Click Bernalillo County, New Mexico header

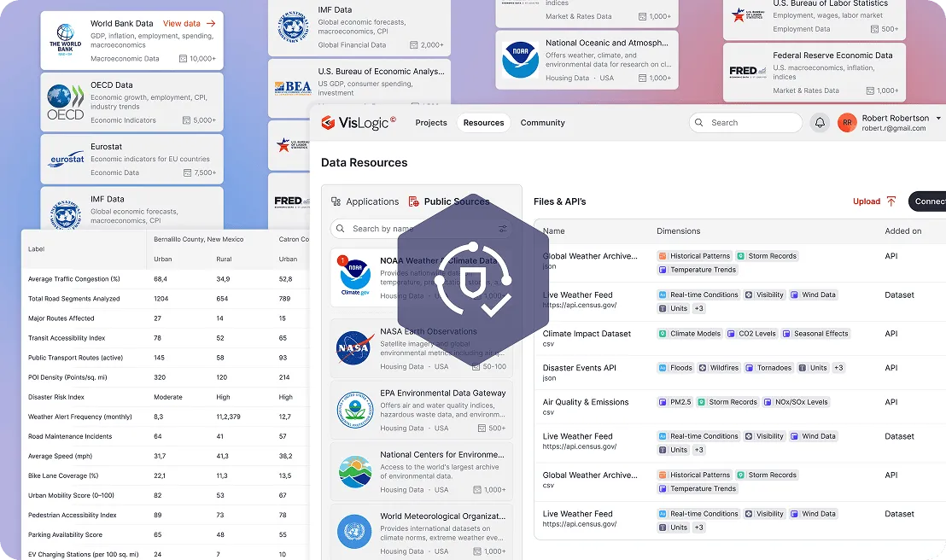click(198, 240)
